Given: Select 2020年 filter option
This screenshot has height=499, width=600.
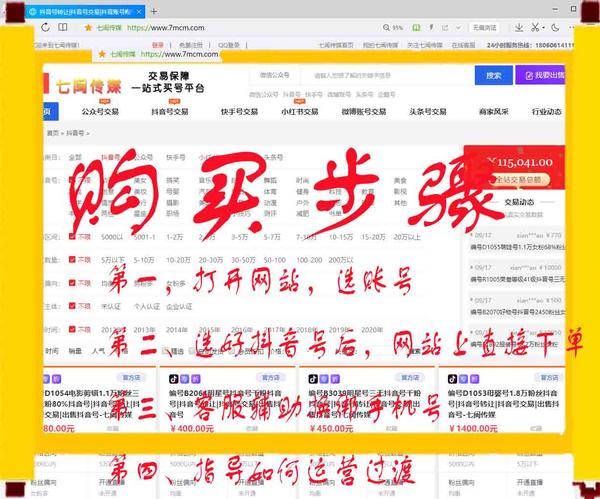Looking at the screenshot, I should pyautogui.click(x=372, y=329).
